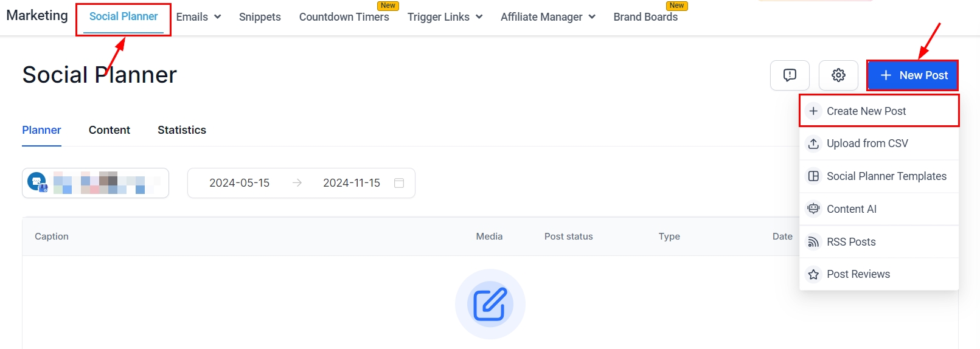Open Social Planner settings gear
This screenshot has height=349, width=980.
click(x=838, y=75)
